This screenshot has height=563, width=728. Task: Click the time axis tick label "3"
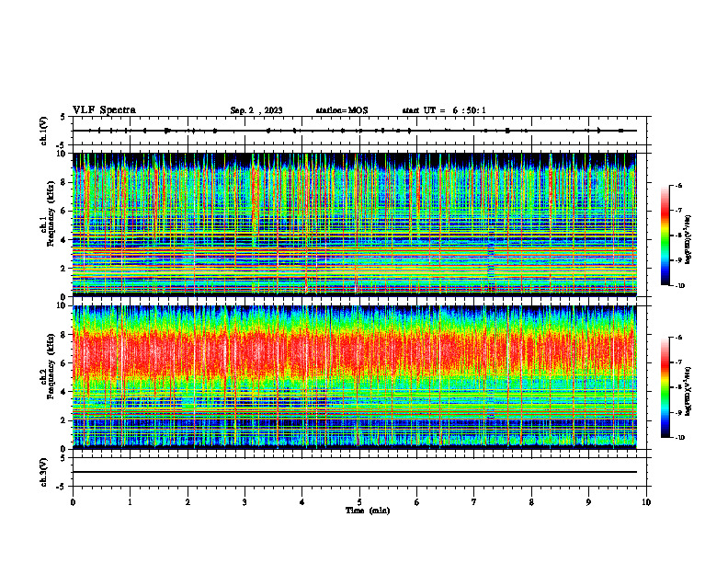tap(245, 502)
